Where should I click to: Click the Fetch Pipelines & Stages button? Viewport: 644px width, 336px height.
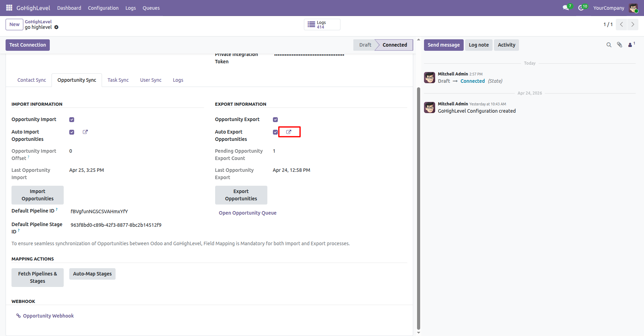(38, 278)
